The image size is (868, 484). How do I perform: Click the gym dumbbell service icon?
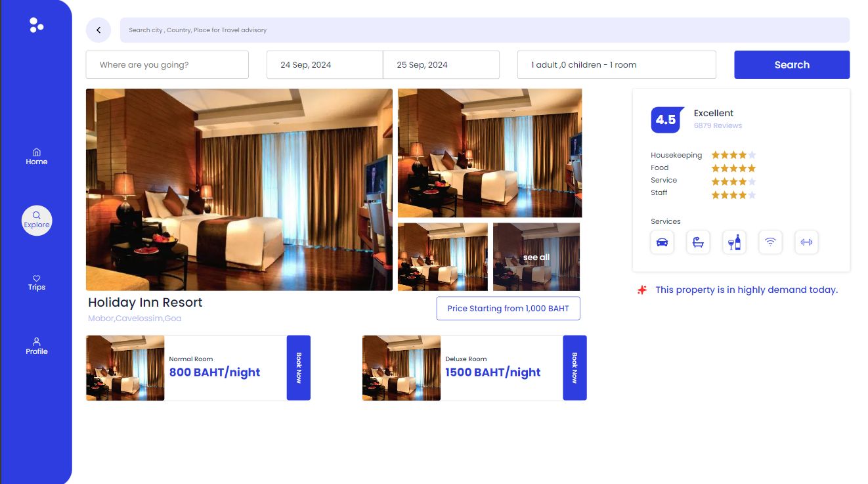[x=806, y=242]
